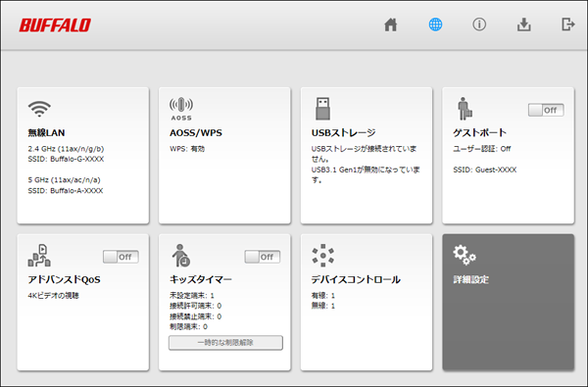The image size is (588, 387).
Task: Open the アドバンスドQoS heading
Action: pyautogui.click(x=64, y=280)
